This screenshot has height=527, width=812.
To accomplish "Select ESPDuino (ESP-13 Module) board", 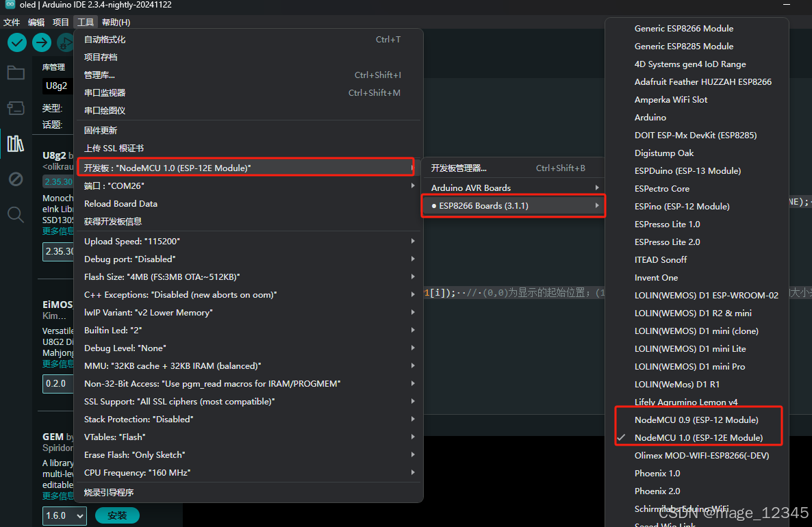I will [696, 171].
